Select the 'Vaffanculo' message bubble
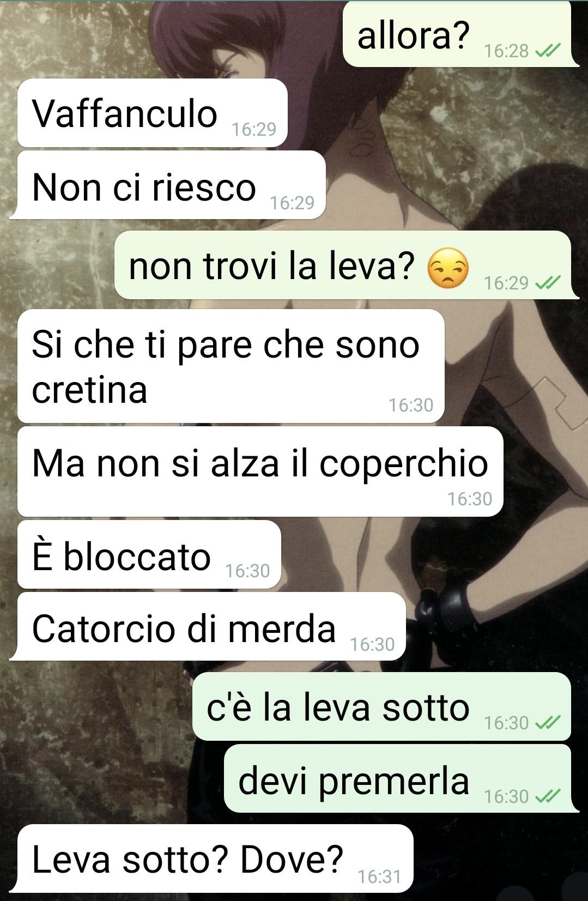The width and height of the screenshot is (588, 901). (152, 113)
